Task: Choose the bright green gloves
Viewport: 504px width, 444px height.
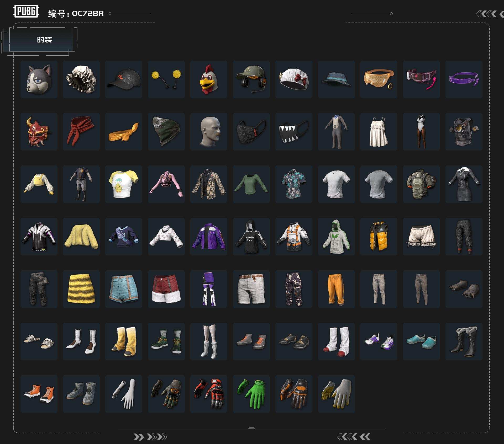Action: click(x=251, y=394)
